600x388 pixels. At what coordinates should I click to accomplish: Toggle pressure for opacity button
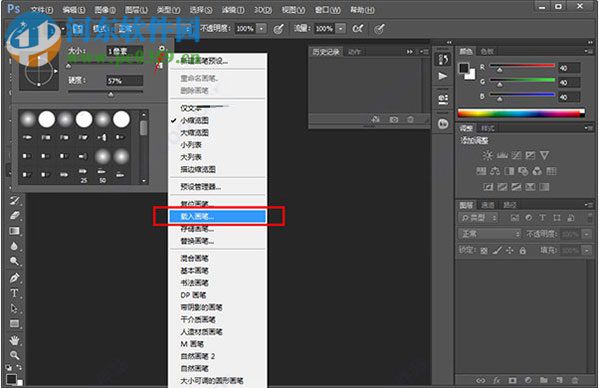279,29
